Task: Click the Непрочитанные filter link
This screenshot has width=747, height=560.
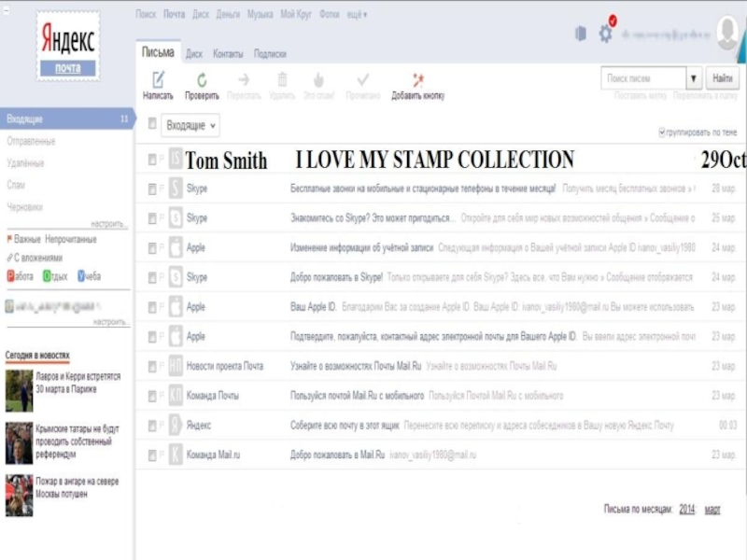Action: [x=71, y=239]
